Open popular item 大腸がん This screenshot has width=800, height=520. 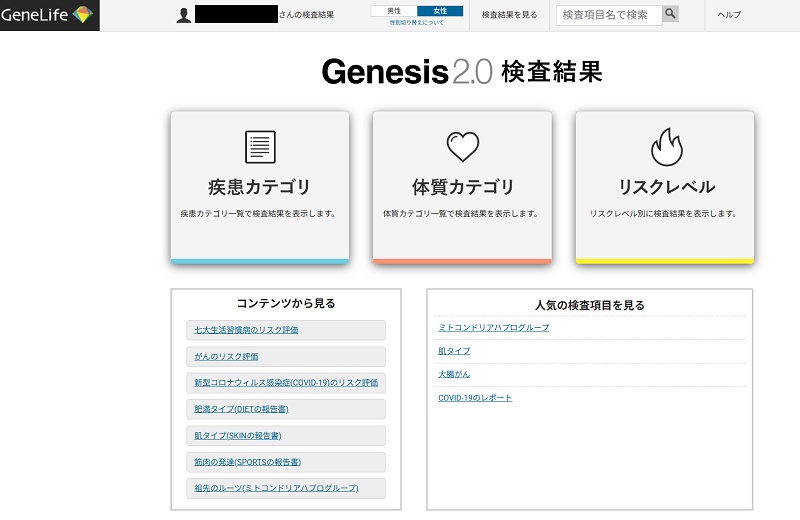coord(454,374)
